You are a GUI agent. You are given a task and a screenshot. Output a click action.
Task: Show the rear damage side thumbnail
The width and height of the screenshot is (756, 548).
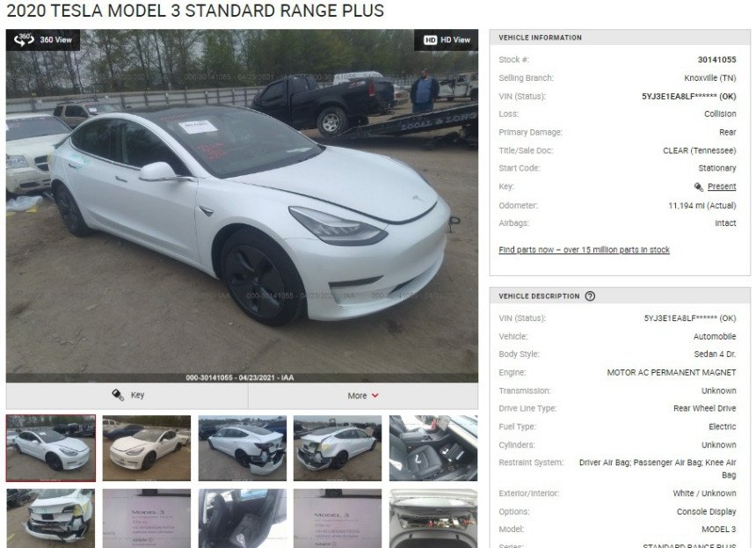(x=242, y=448)
